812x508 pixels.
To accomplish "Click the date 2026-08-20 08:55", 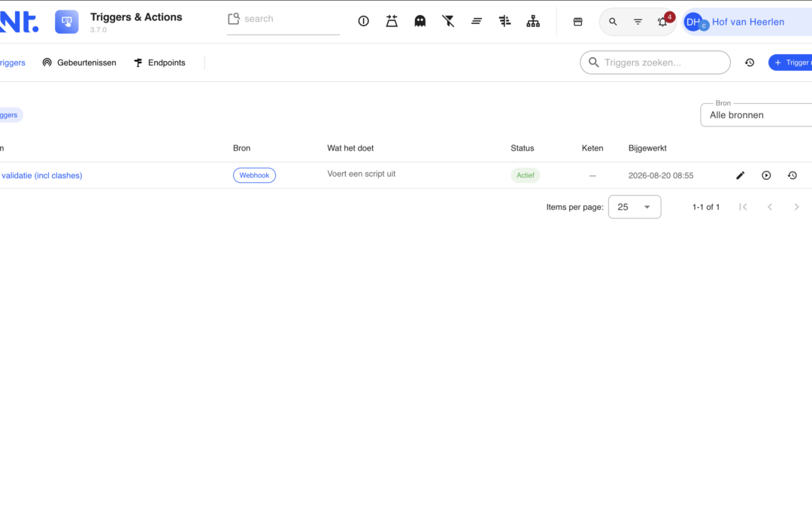I will coord(661,175).
